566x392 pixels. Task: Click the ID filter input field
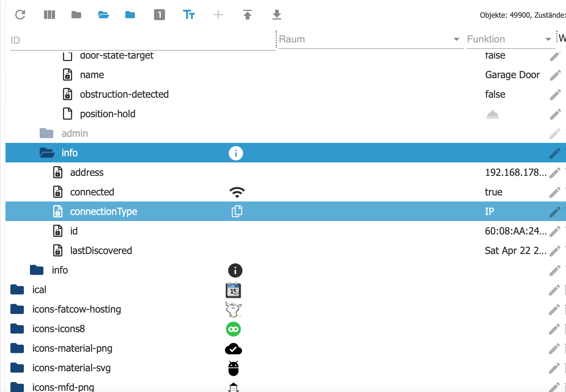coord(143,40)
